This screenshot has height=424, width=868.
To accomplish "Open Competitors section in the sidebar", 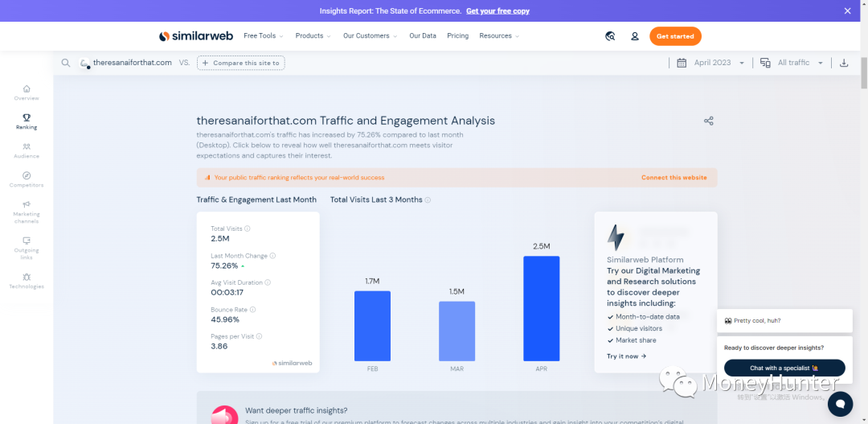I will (x=27, y=179).
